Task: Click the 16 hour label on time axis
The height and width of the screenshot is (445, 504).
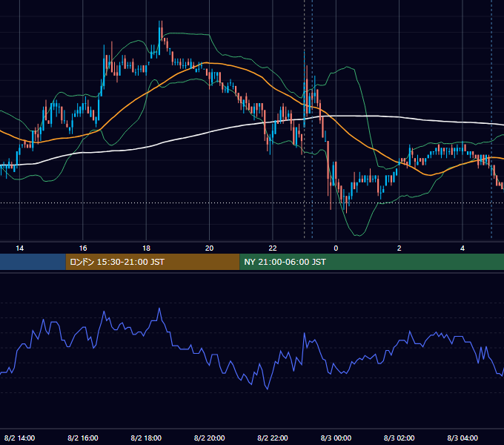Action: (x=83, y=248)
